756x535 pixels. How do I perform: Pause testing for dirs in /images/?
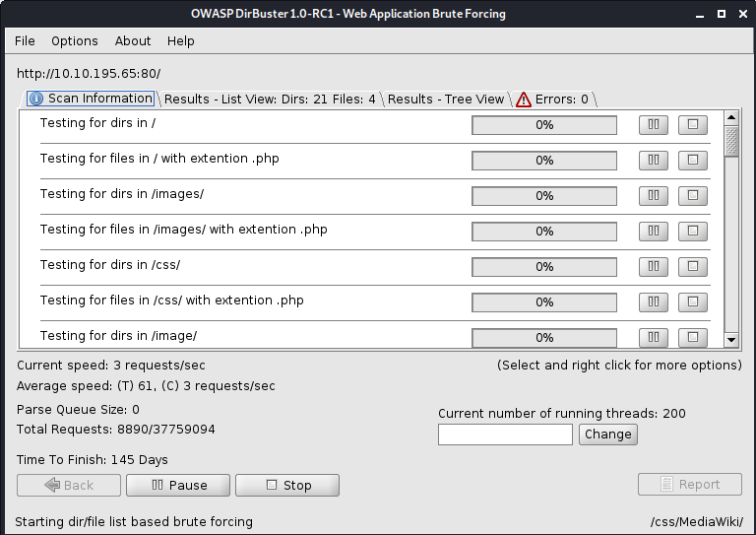[x=654, y=196]
